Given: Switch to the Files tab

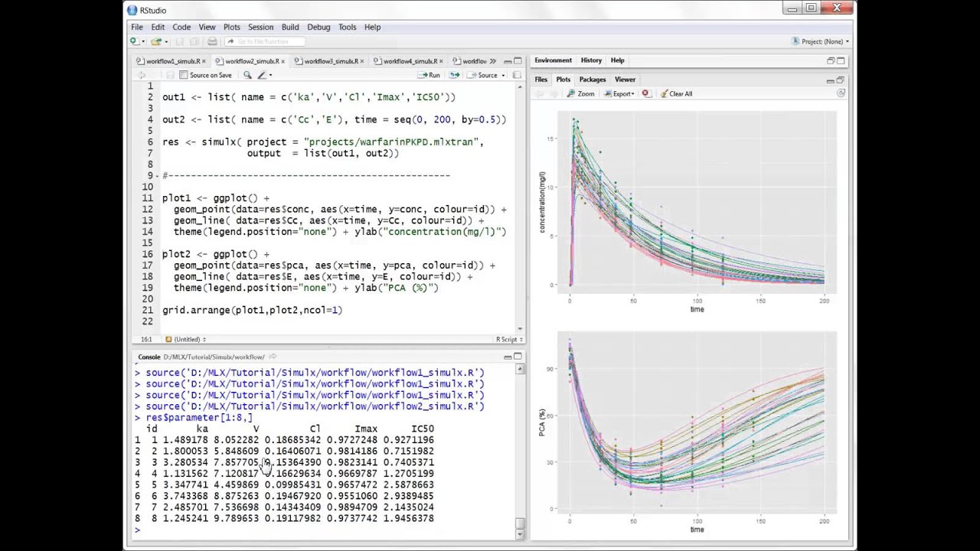Looking at the screenshot, I should tap(541, 80).
